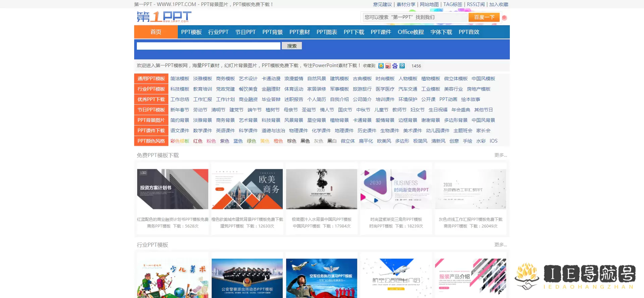Go to the PPT图表 navigation menu

point(326,32)
